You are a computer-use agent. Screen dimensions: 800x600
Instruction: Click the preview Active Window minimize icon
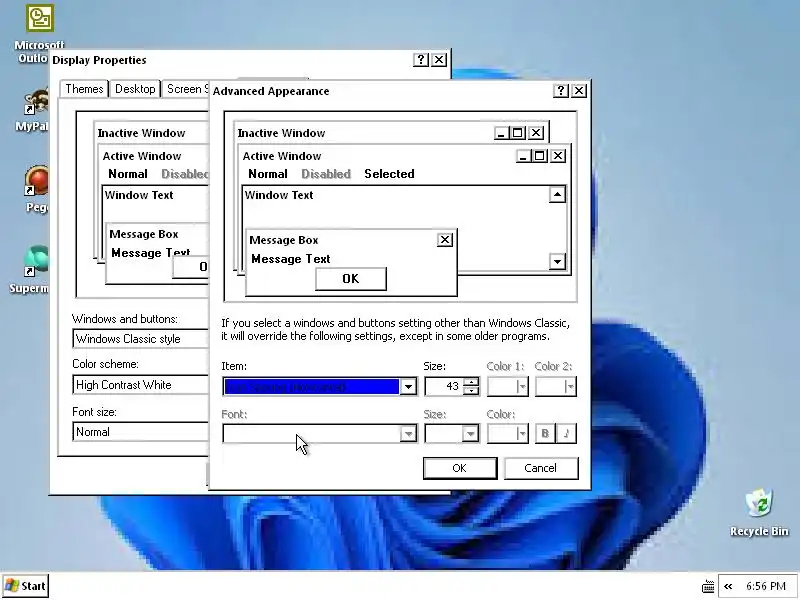[x=523, y=156]
